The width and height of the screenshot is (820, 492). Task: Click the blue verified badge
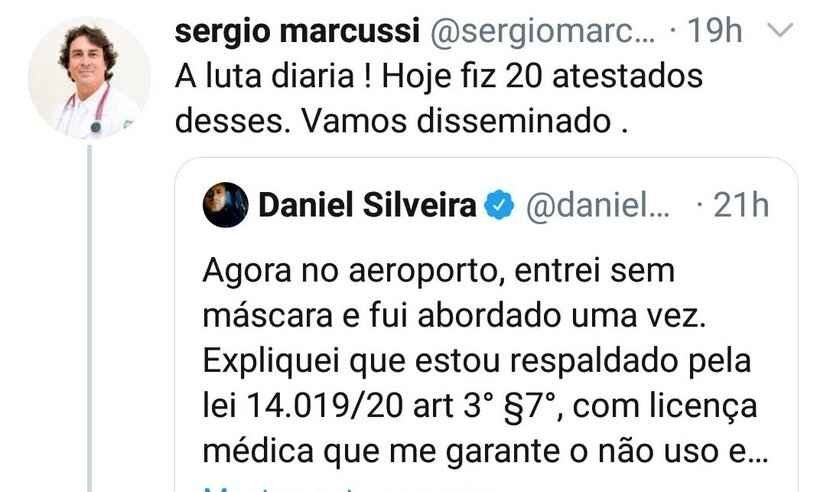[x=499, y=204]
